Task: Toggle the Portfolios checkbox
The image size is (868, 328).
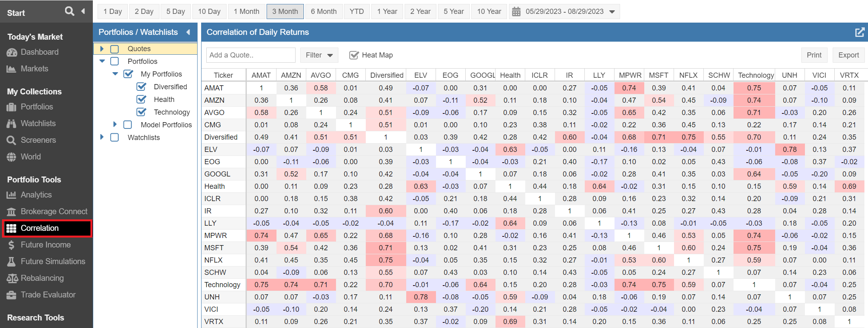Action: 115,61
